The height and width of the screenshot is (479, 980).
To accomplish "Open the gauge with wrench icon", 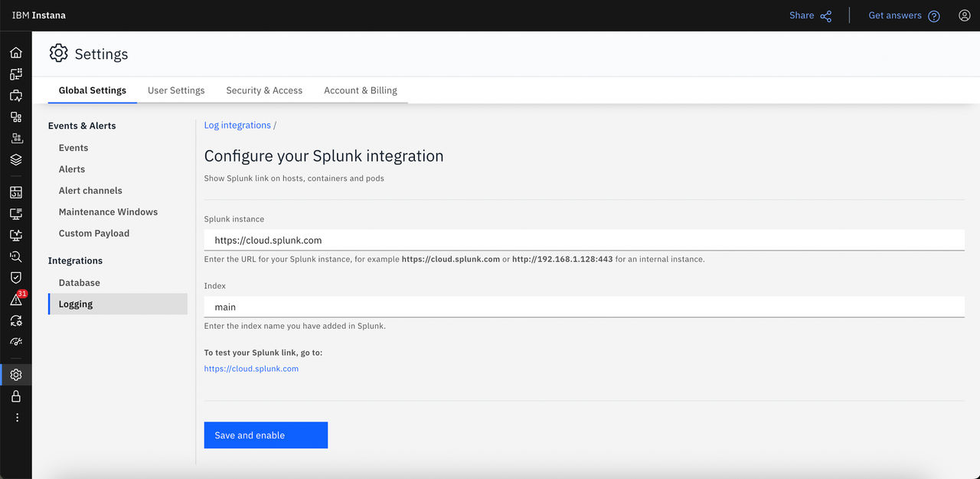I will [x=16, y=342].
